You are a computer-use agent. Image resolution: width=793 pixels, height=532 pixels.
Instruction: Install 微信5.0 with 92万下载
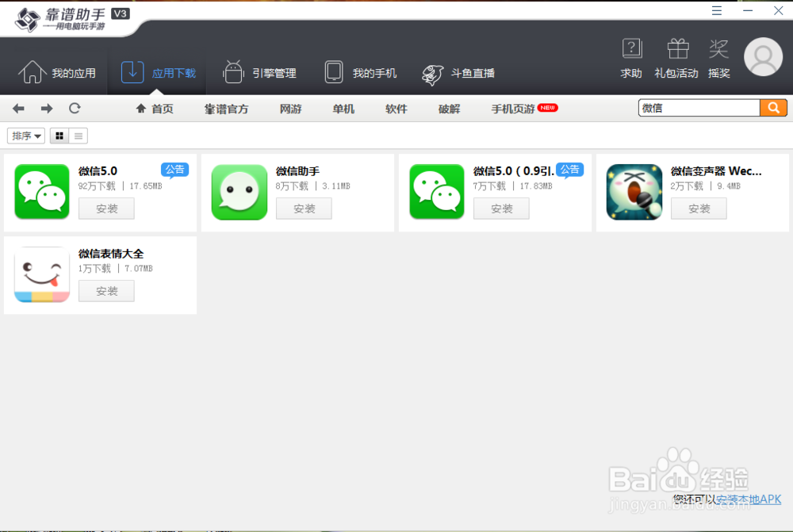point(107,209)
